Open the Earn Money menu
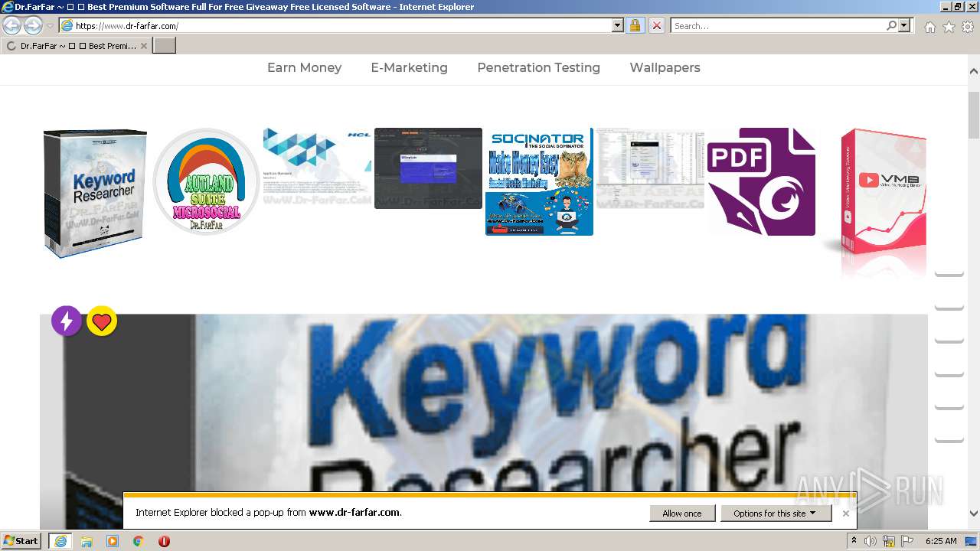The width and height of the screenshot is (980, 551). (x=304, y=67)
